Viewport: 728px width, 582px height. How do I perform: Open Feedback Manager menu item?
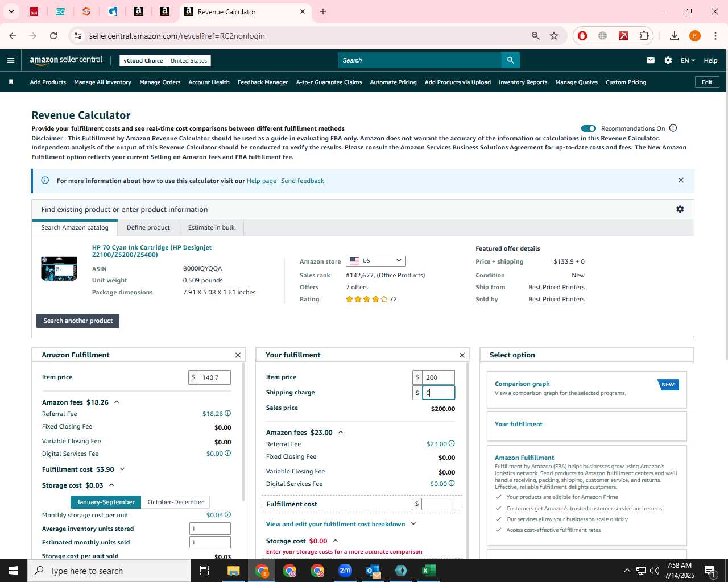click(x=263, y=82)
